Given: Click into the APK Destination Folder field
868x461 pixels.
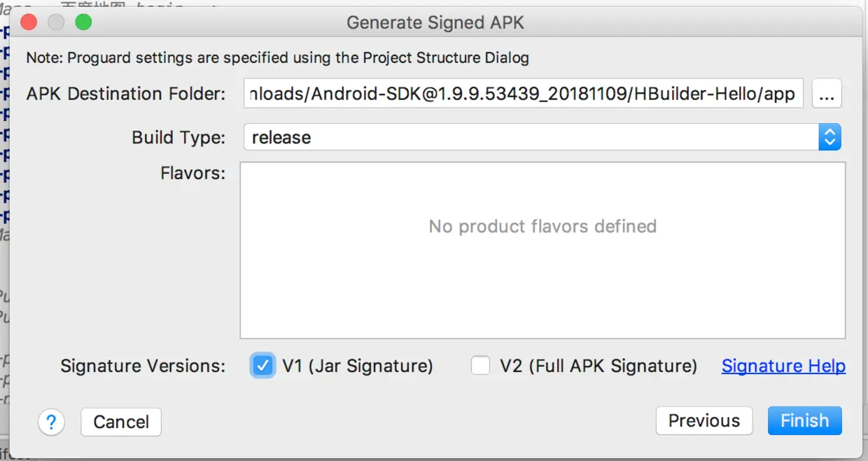Looking at the screenshot, I should pos(523,94).
